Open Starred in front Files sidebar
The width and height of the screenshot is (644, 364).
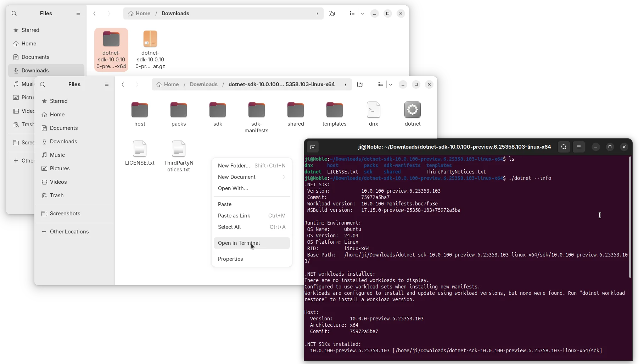click(74, 101)
